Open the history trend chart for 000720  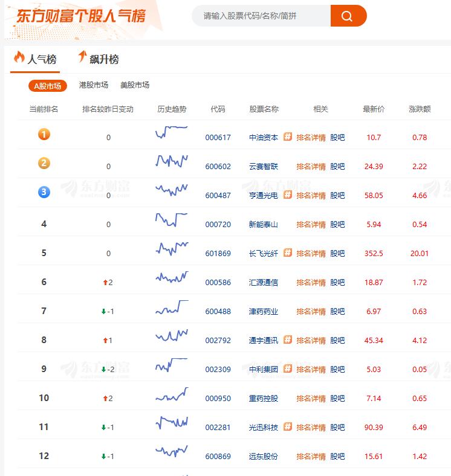[172, 219]
